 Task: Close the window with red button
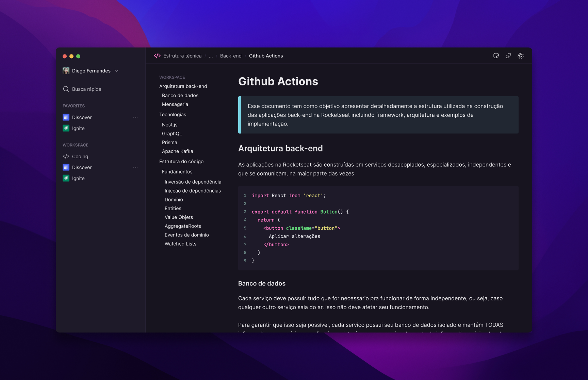(x=65, y=56)
